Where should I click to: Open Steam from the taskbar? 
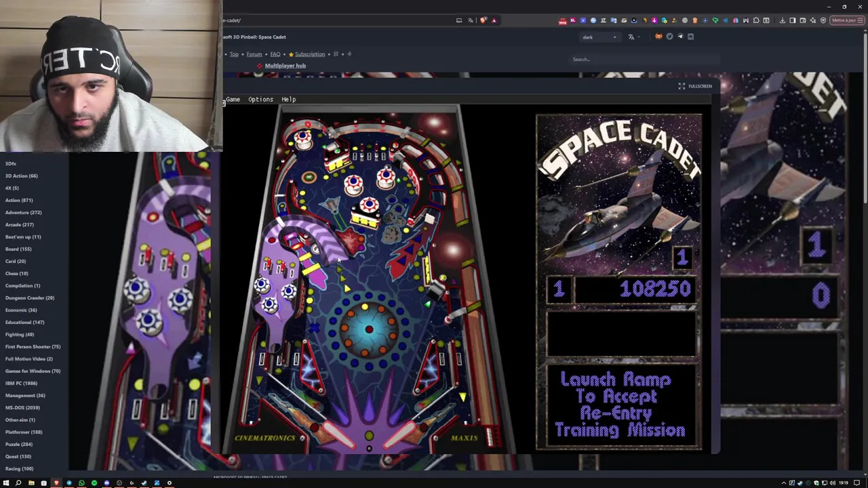tap(144, 483)
